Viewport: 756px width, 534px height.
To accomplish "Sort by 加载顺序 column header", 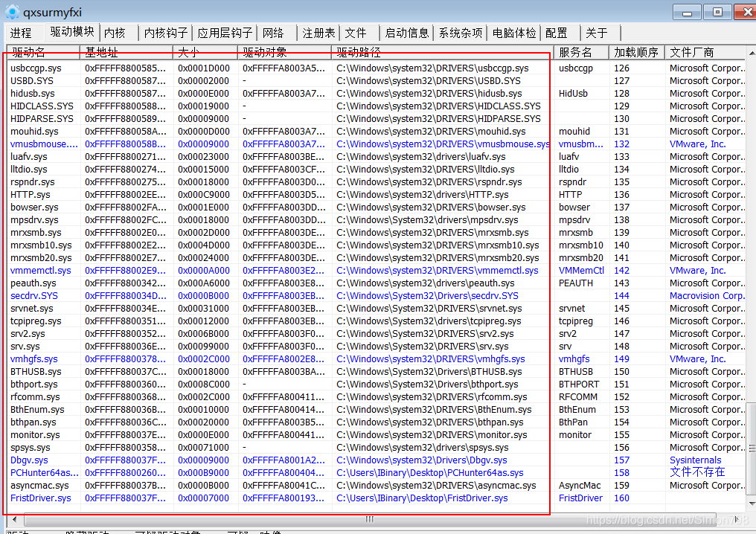I will [636, 52].
